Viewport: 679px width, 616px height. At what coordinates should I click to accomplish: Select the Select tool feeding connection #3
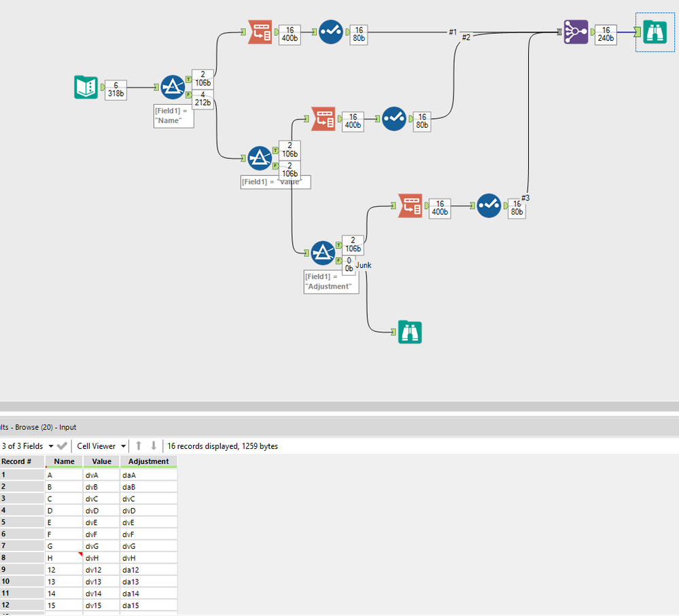coord(489,206)
